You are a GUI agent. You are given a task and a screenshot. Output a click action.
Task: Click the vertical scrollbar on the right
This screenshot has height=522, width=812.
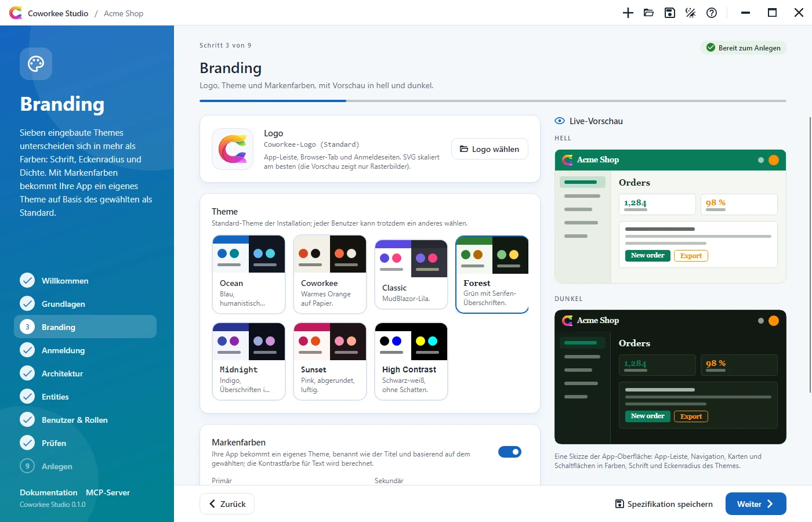[x=810, y=255]
